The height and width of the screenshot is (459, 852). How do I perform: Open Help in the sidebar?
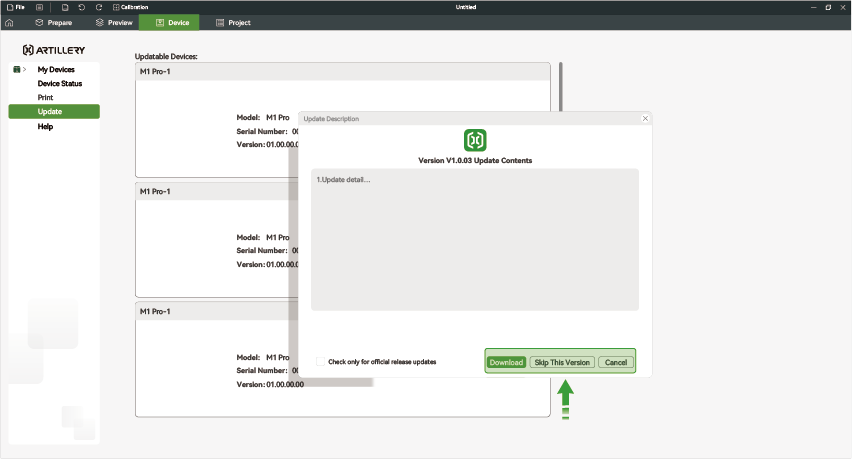[x=45, y=127]
